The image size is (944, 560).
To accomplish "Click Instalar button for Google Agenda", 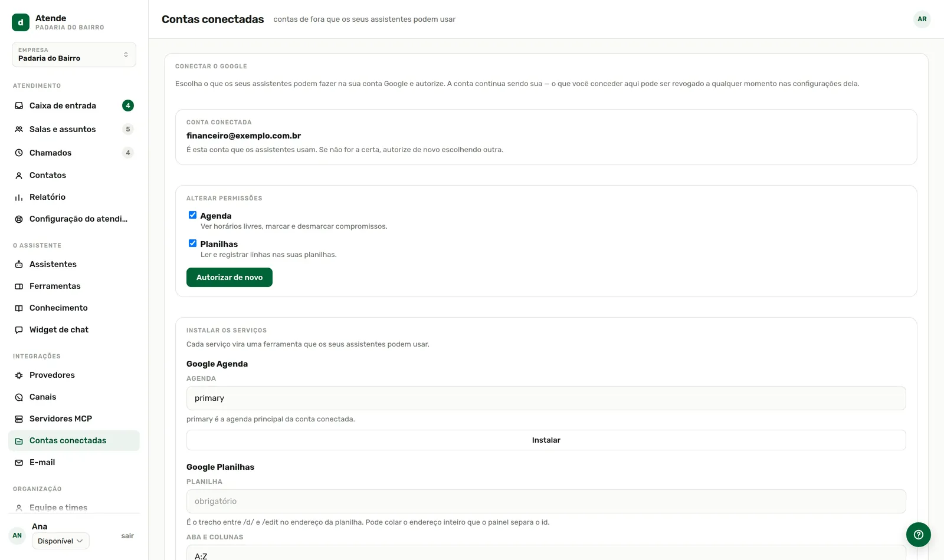I will point(546,440).
